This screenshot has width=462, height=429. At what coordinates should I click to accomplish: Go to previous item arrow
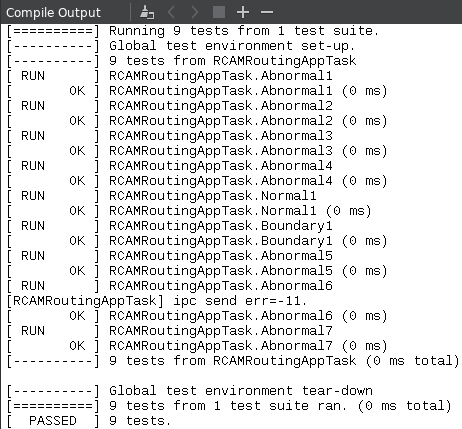coord(171,12)
